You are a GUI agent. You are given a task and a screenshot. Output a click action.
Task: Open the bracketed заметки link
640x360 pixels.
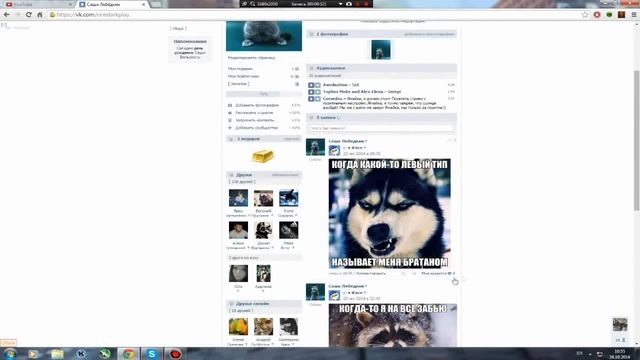point(238,84)
